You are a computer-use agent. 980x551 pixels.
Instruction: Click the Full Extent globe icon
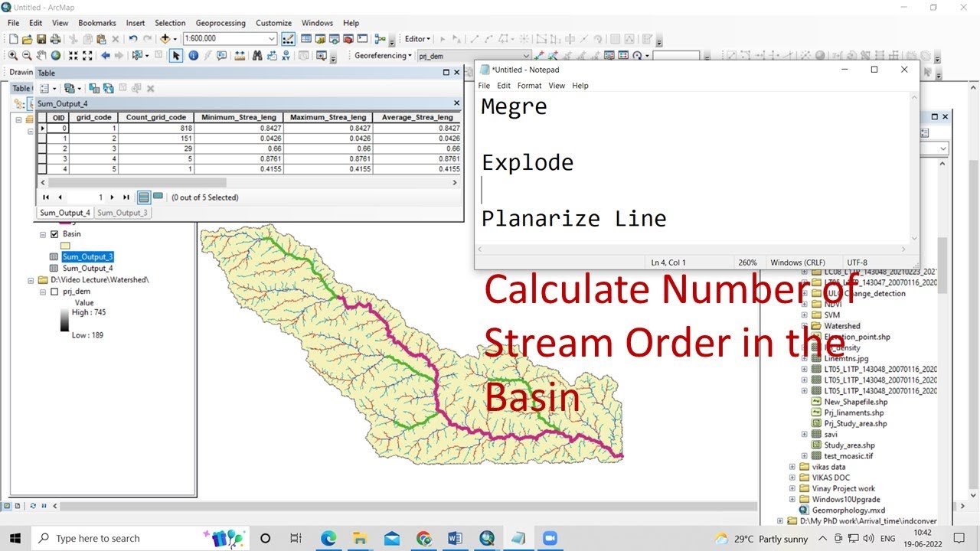(56, 55)
